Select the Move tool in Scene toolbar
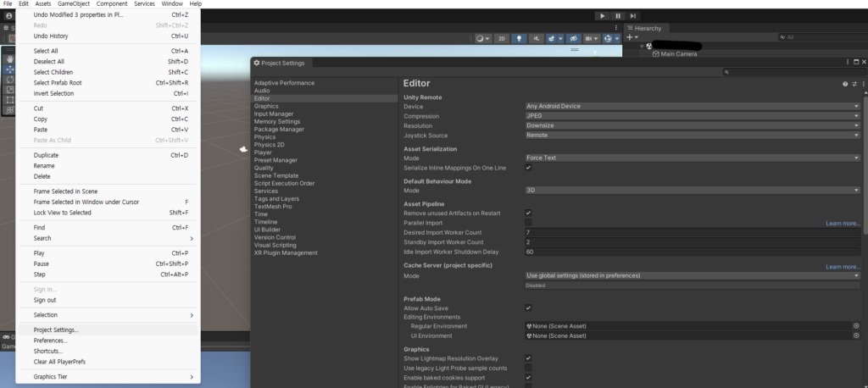 [10, 69]
